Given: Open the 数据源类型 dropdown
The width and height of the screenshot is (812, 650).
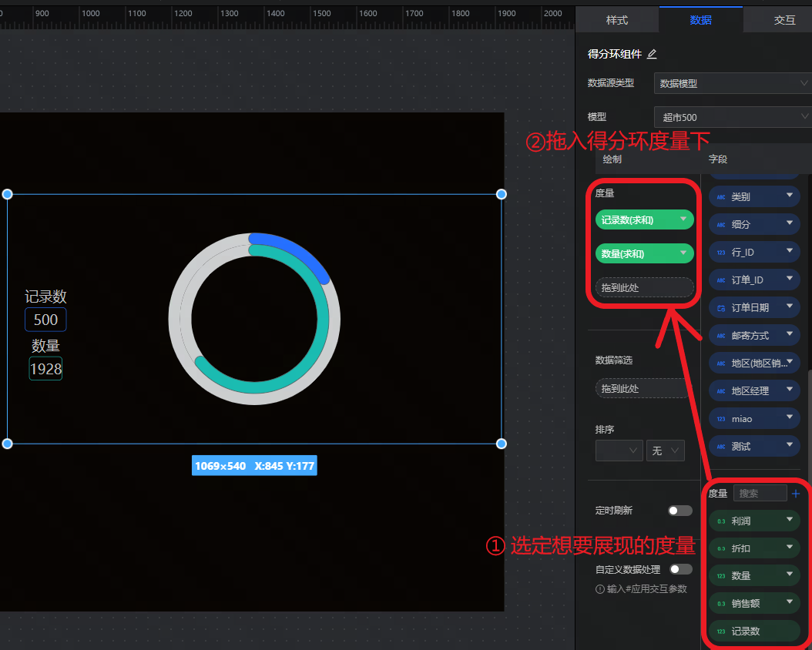Looking at the screenshot, I should click(732, 83).
